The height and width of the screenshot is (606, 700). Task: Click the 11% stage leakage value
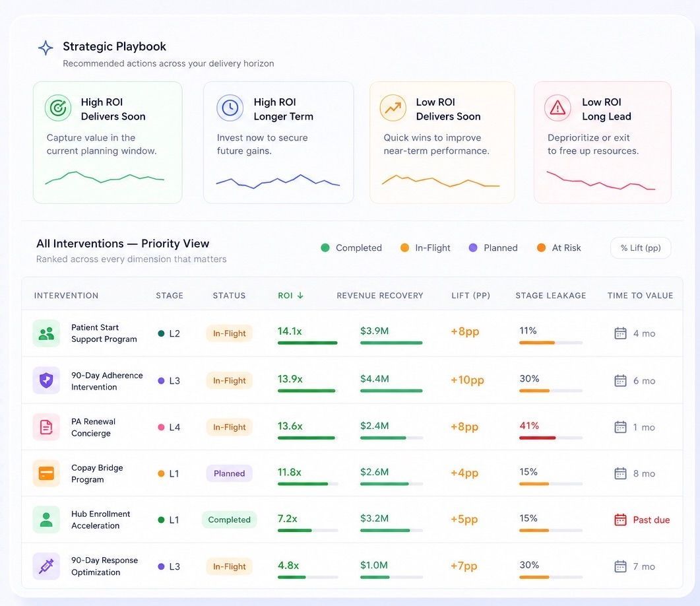click(x=528, y=331)
